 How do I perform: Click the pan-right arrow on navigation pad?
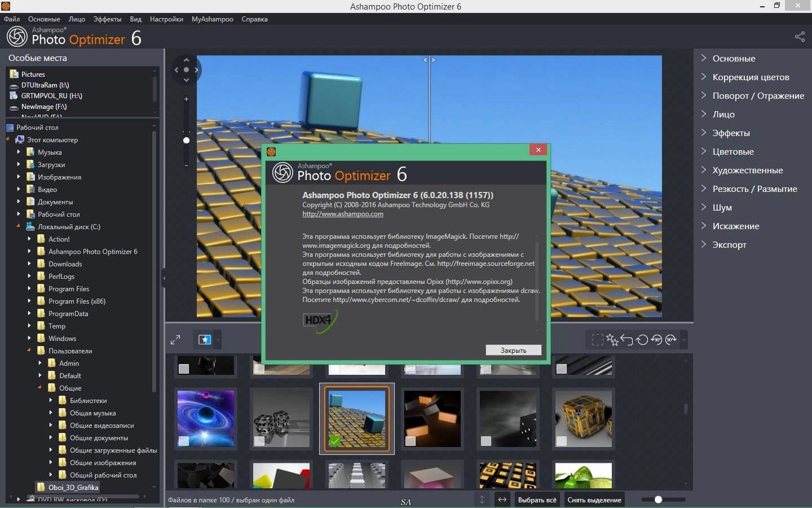[196, 70]
